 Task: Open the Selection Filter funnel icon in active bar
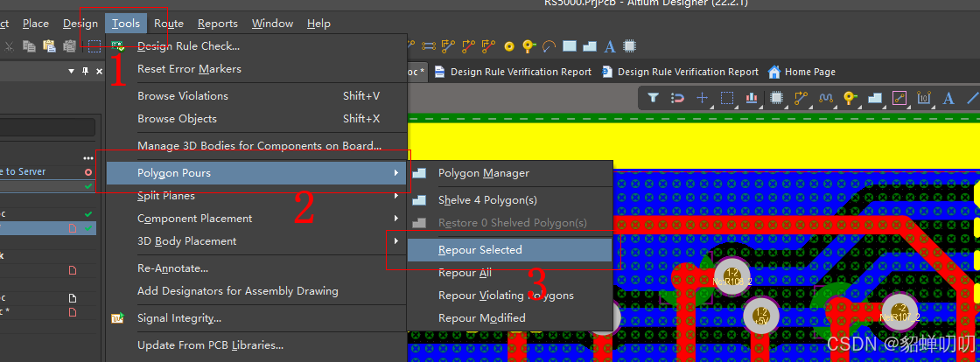[653, 97]
